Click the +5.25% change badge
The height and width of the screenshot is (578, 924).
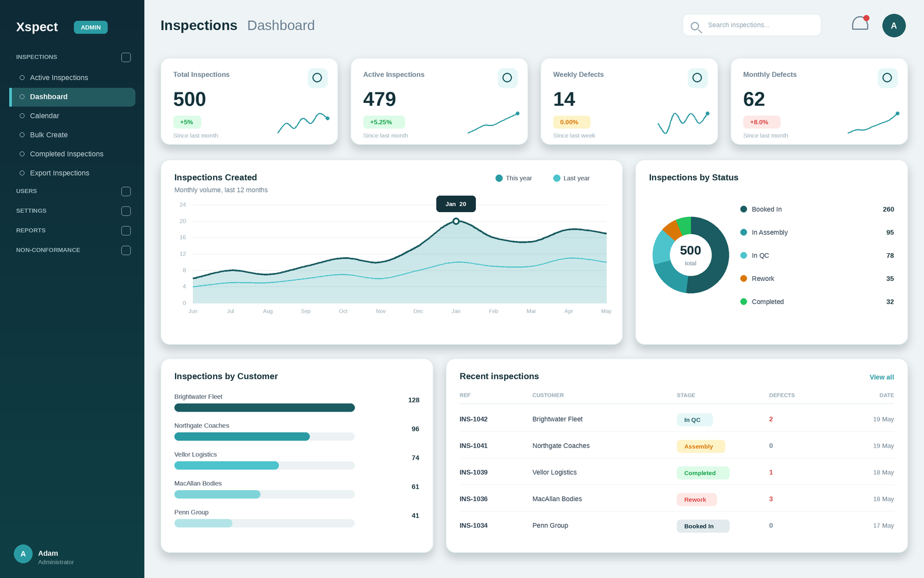click(x=383, y=122)
